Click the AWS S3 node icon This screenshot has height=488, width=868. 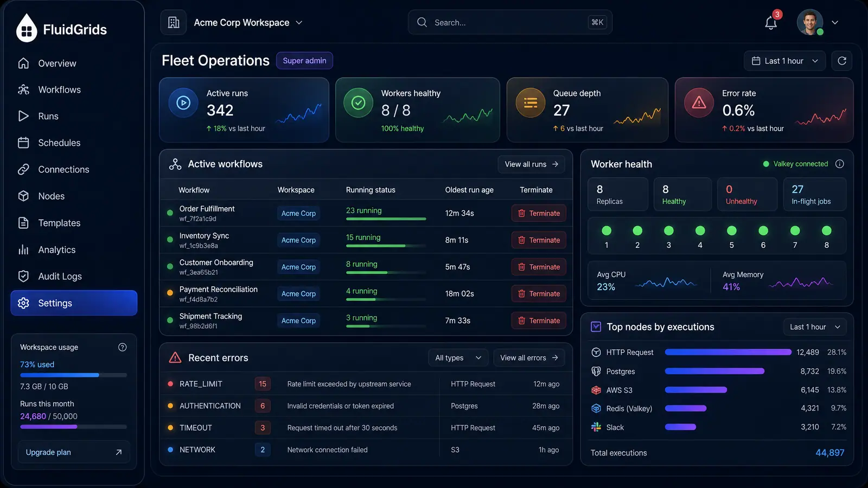pyautogui.click(x=596, y=390)
